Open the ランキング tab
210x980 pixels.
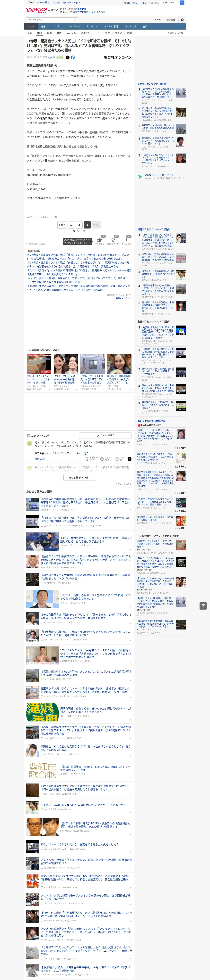[130, 27]
